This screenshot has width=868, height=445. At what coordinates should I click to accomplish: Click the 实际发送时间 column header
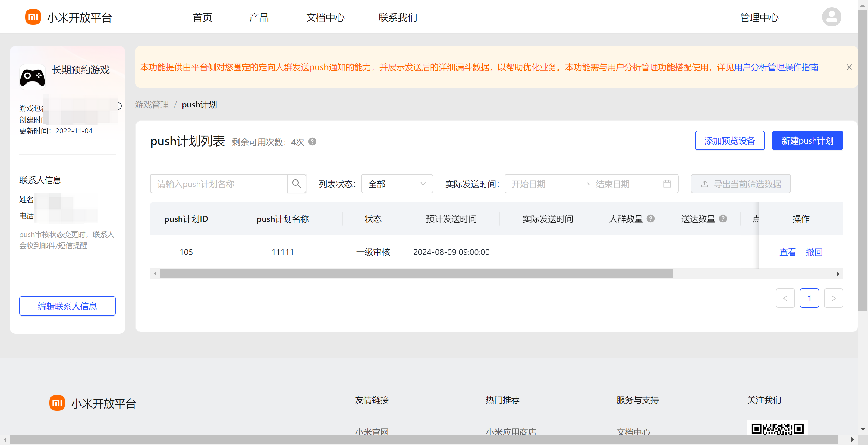548,219
